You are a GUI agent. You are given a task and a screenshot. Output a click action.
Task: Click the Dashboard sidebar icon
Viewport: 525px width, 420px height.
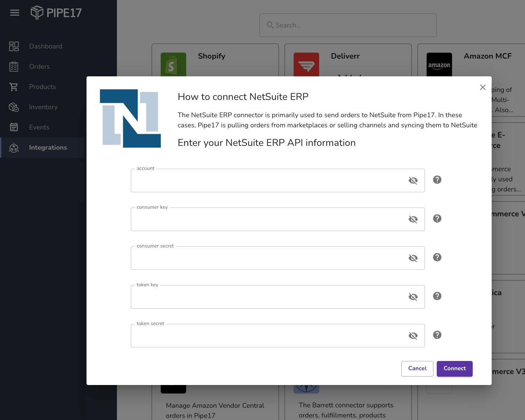pos(14,46)
